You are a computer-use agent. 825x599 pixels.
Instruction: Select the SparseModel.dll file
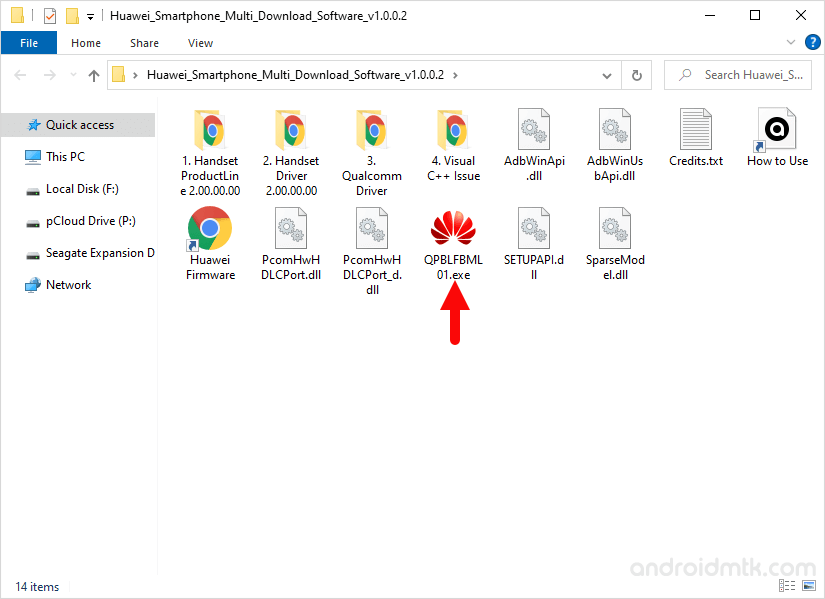[x=615, y=244]
